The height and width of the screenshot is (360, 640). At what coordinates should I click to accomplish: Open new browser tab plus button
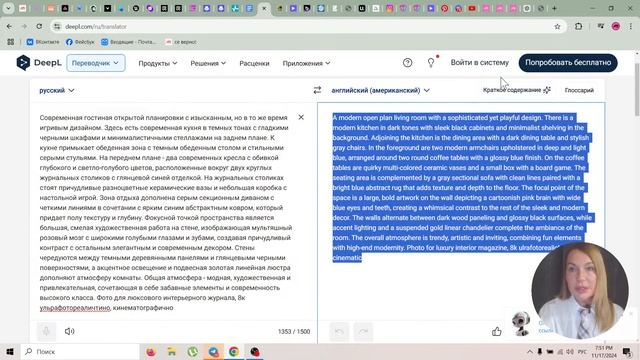[x=554, y=8]
